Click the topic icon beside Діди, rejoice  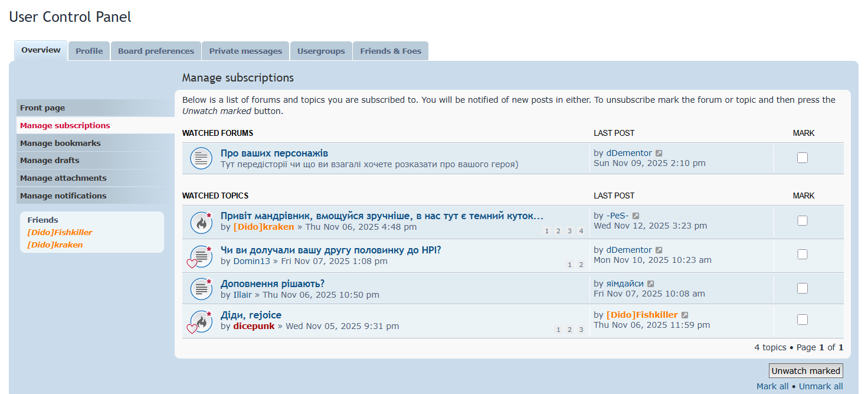(201, 321)
